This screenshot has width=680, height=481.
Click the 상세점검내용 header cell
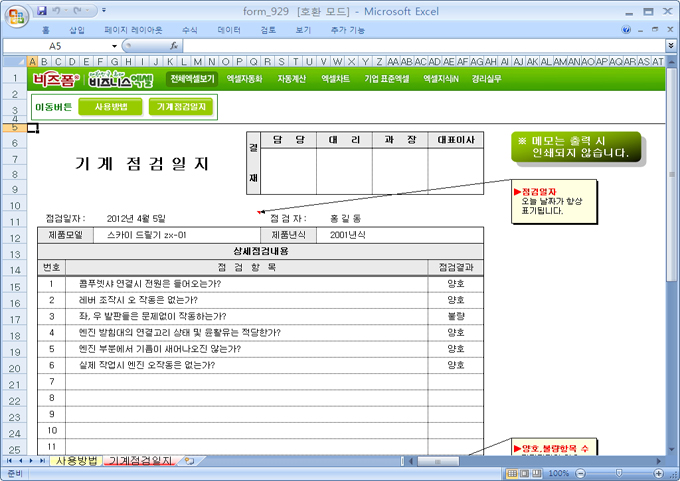261,251
